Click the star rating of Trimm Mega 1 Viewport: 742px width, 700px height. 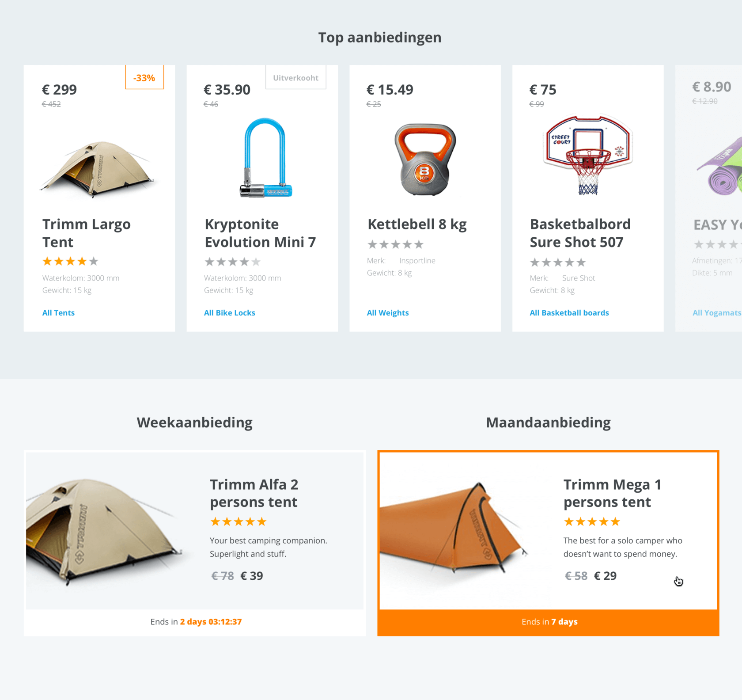(592, 522)
